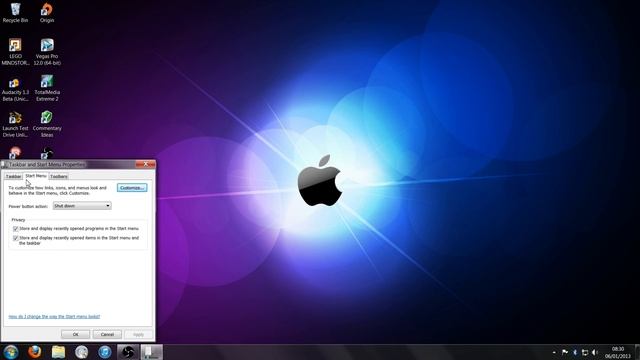
Task: Select the Launch Test Drive Unlimited shortcut
Action: pyautogui.click(x=15, y=124)
